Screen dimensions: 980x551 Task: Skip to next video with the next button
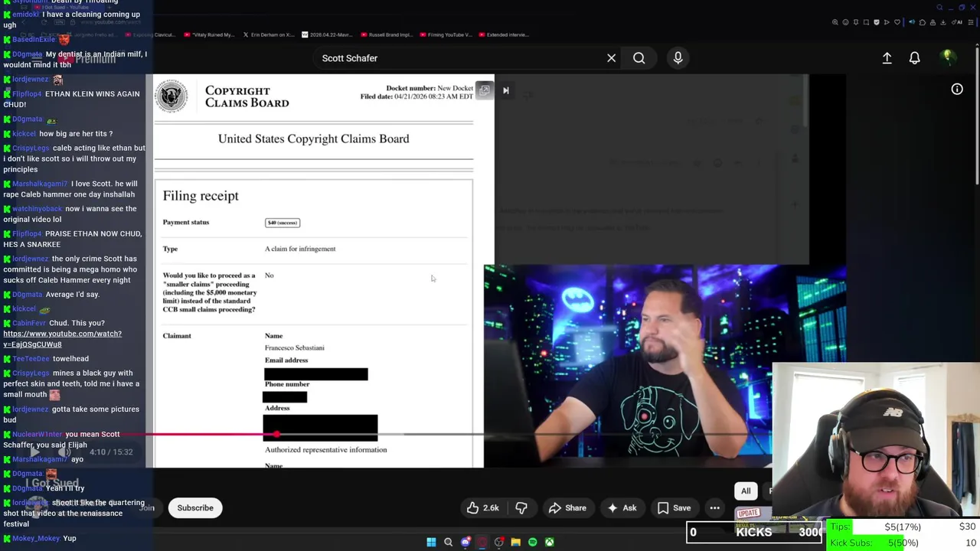coord(505,91)
